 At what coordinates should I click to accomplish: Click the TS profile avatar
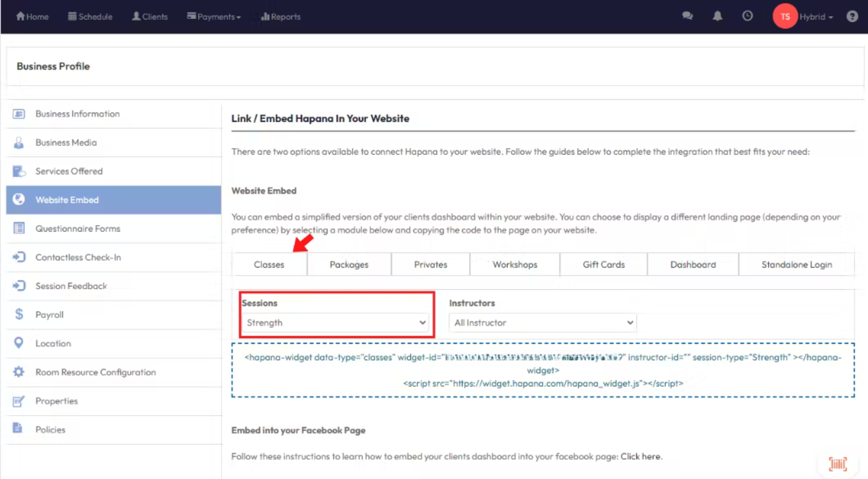pyautogui.click(x=785, y=17)
